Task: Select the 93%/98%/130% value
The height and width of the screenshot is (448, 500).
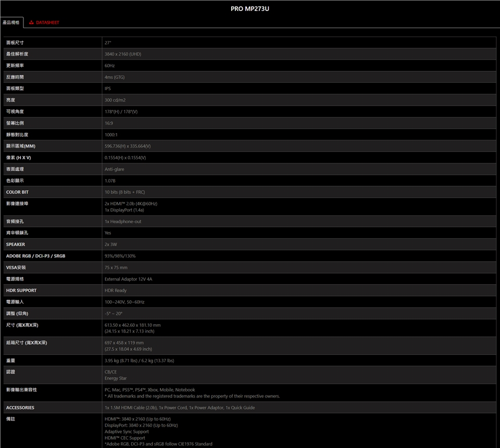Action: point(120,256)
